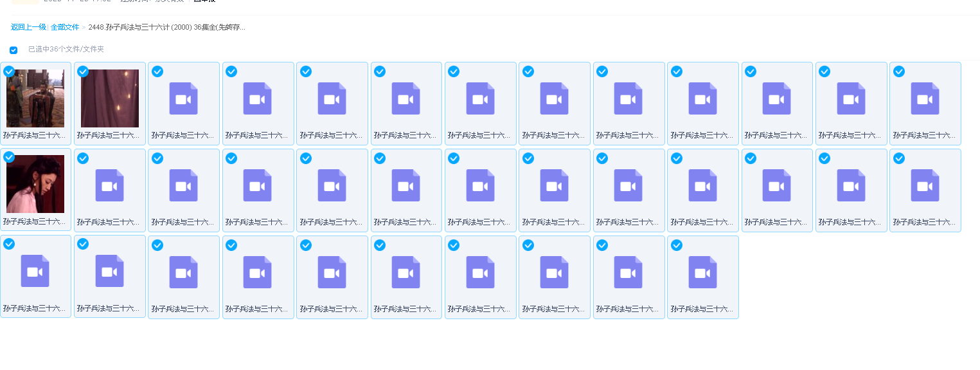Image resolution: width=980 pixels, height=370 pixels.
Task: Uncheck the select-all checkbox beside 已选中36个文件
Action: click(x=13, y=50)
